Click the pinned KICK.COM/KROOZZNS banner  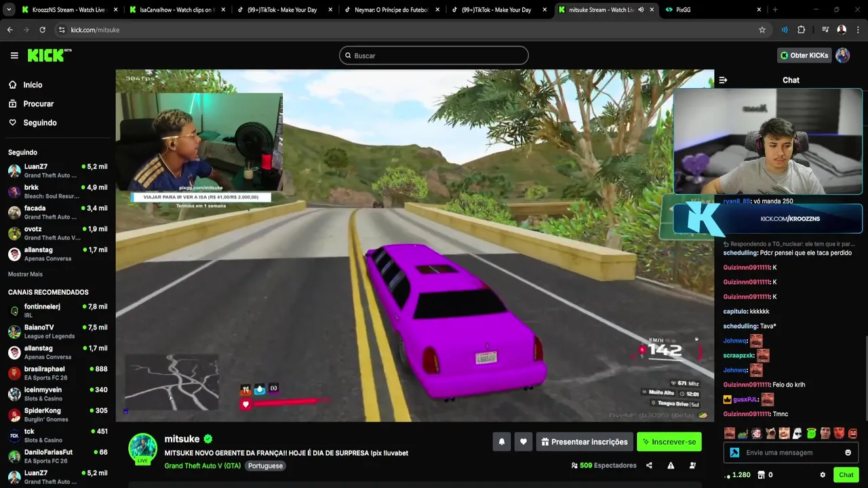pyautogui.click(x=767, y=218)
